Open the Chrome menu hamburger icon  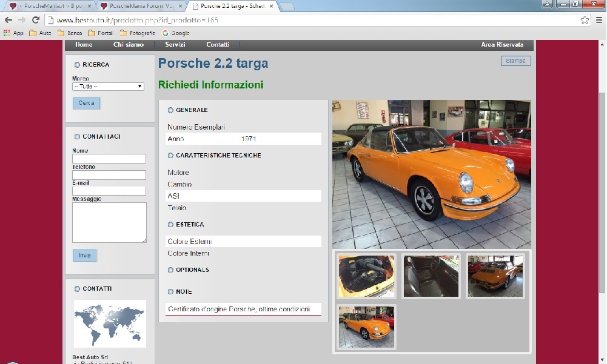(599, 20)
